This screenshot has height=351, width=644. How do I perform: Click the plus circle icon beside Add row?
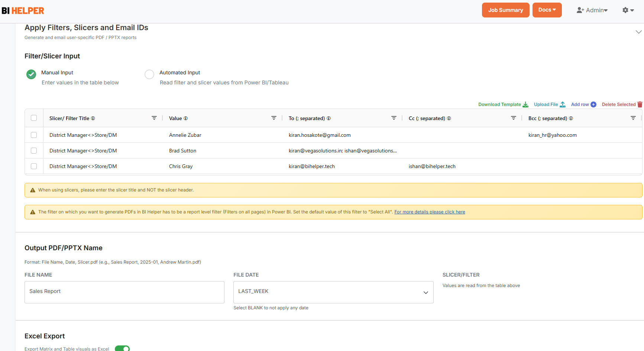coord(593,104)
